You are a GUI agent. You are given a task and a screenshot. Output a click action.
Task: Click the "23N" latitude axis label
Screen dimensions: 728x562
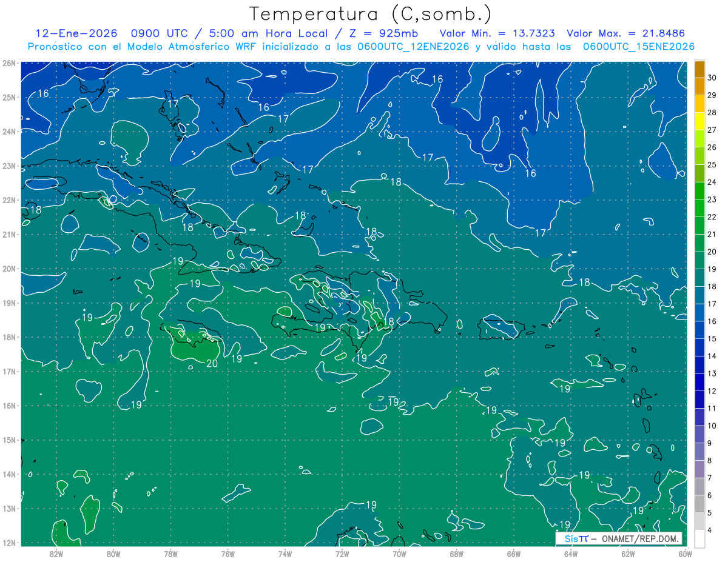click(8, 166)
